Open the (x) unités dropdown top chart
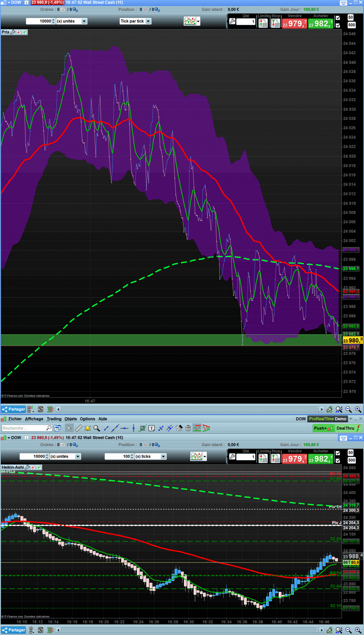 72,21
